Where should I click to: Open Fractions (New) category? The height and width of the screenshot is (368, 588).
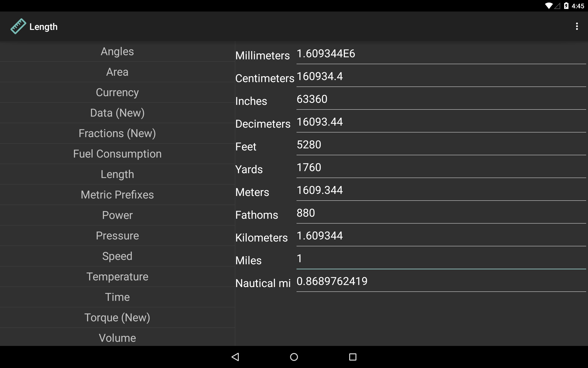[117, 133]
